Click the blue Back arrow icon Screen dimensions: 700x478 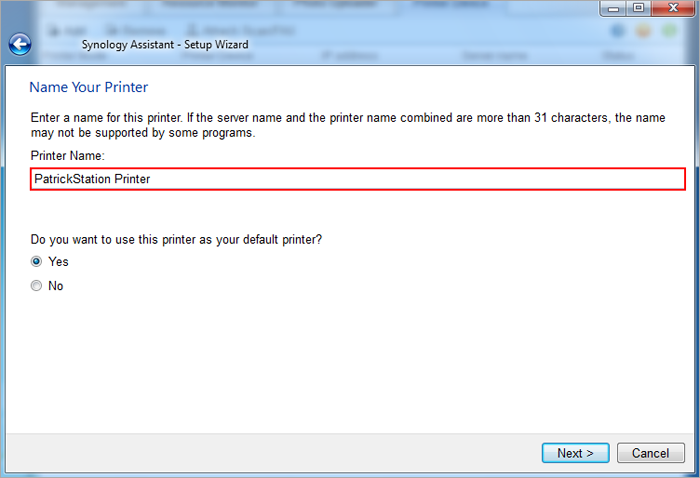pyautogui.click(x=19, y=44)
